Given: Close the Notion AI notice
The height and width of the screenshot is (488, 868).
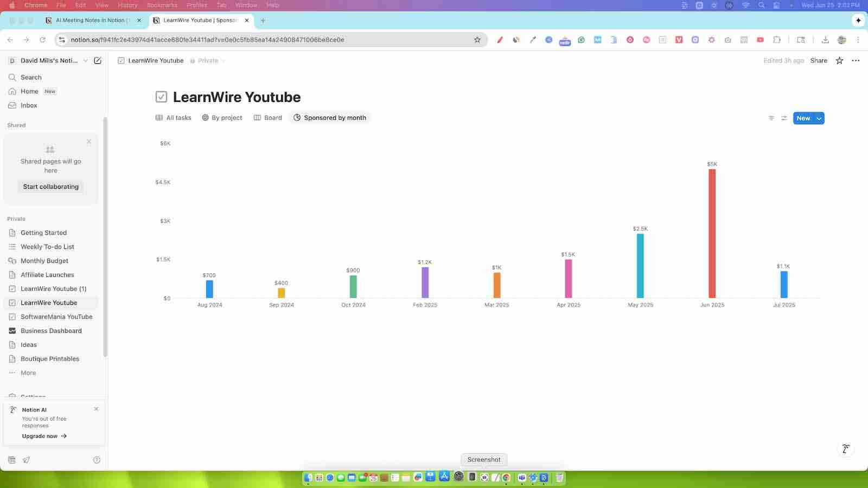Looking at the screenshot, I should click(x=96, y=409).
